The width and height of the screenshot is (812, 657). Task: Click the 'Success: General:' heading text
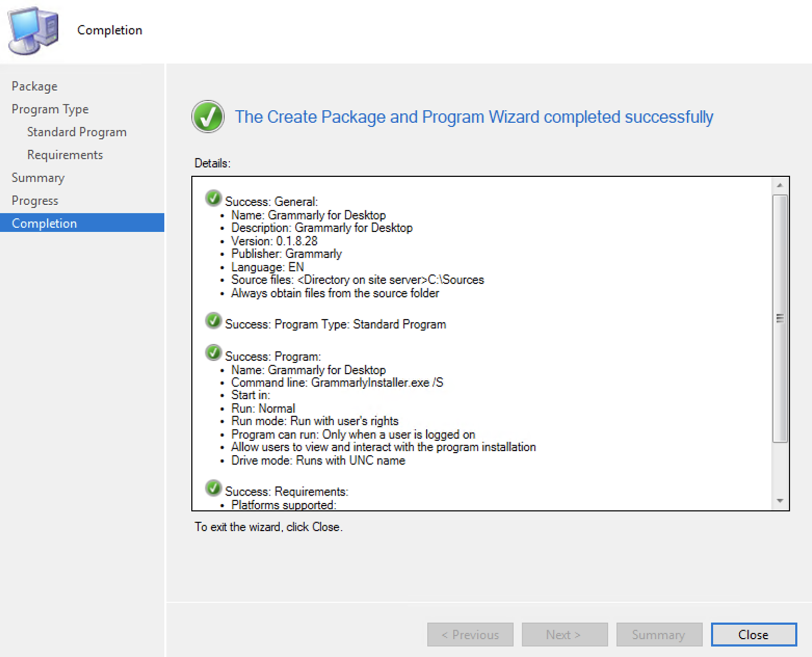click(271, 202)
